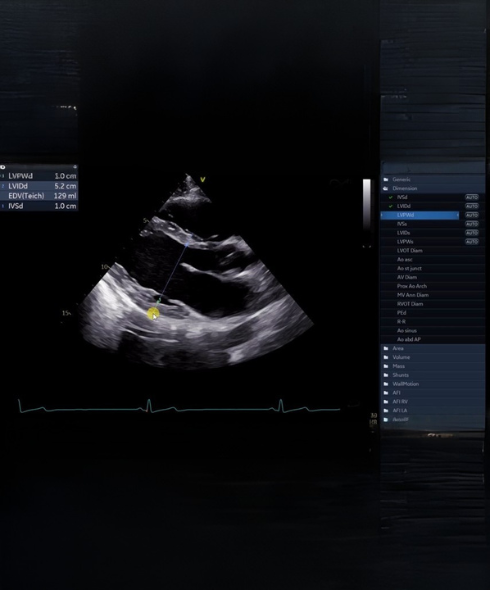Toggle the eye icon above results table

[x=3, y=167]
